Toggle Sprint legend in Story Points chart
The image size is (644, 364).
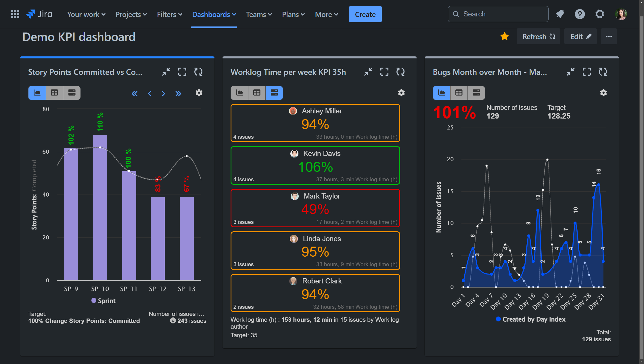click(x=103, y=301)
